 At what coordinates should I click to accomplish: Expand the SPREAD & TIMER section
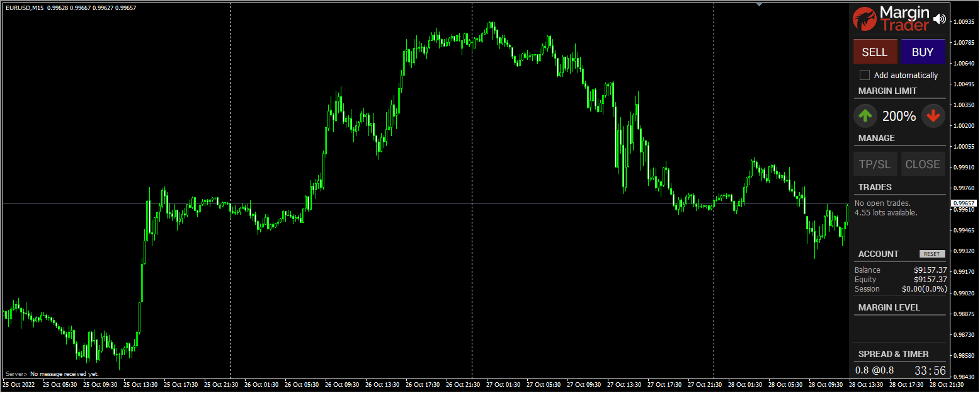coord(894,354)
